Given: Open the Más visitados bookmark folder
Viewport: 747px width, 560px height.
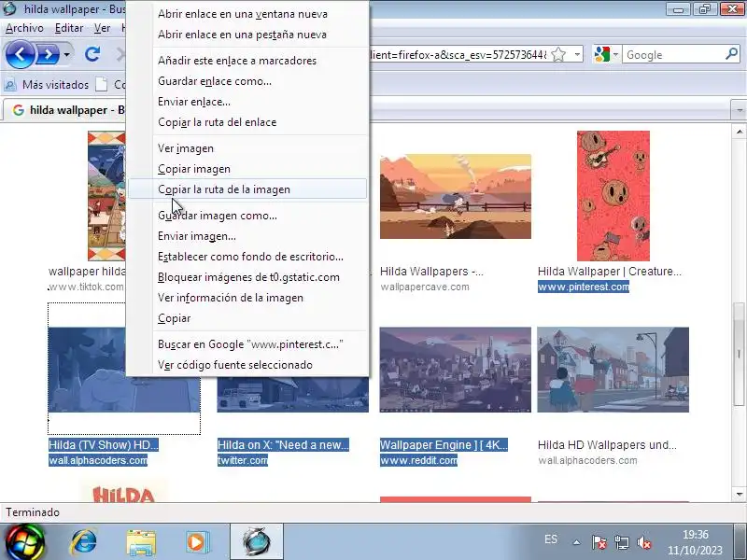Looking at the screenshot, I should [x=47, y=85].
